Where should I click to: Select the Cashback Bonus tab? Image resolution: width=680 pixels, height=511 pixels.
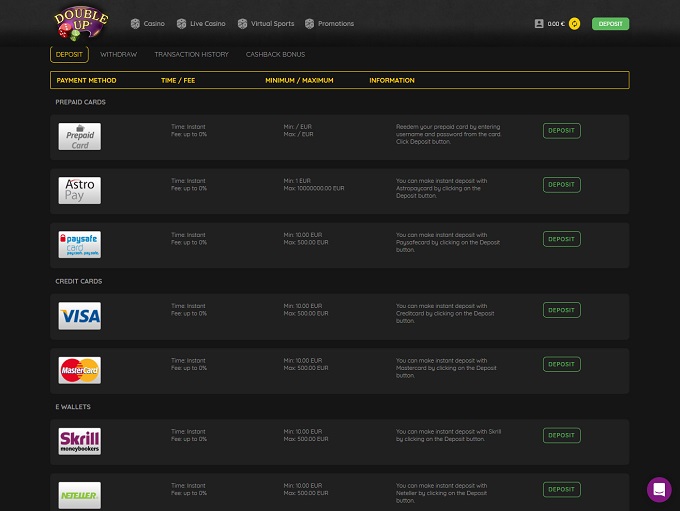coord(275,54)
